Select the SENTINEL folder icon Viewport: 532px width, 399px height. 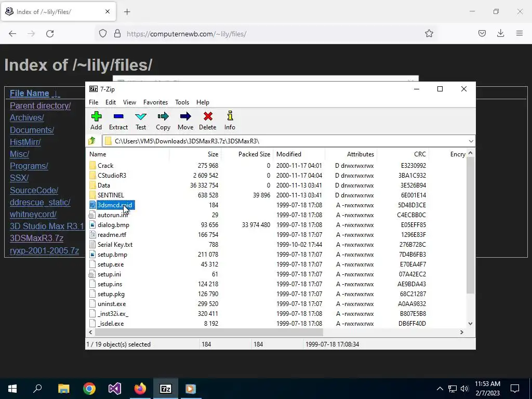[92, 195]
